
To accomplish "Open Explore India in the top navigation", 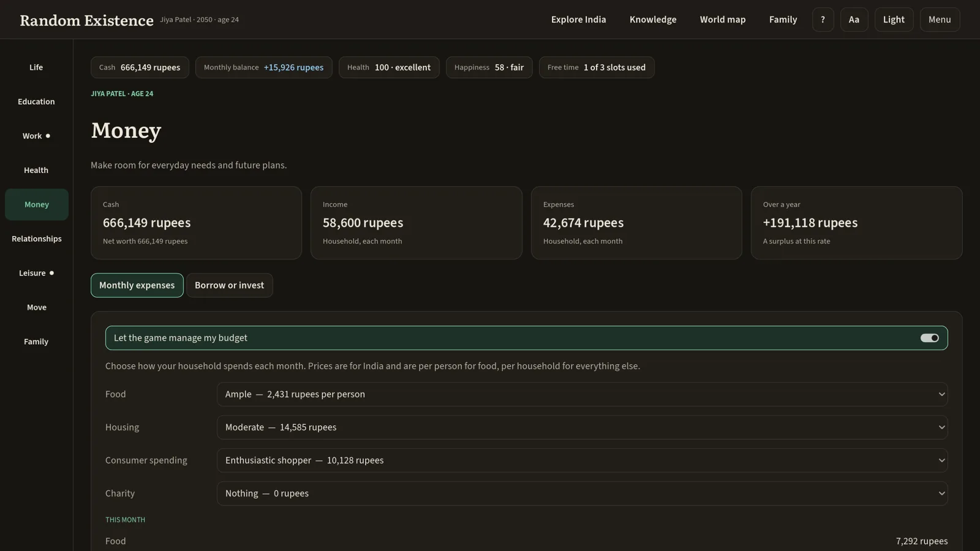I will point(578,20).
